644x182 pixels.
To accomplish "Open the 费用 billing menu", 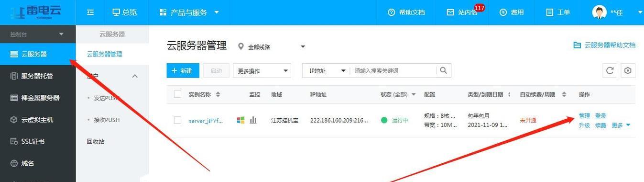I will tap(512, 12).
